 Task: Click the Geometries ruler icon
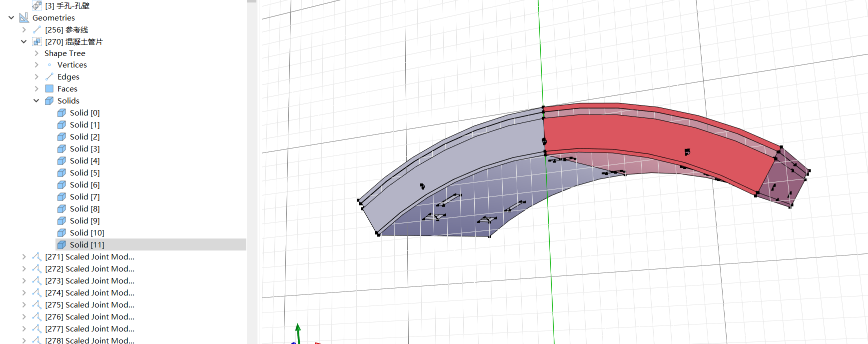24,17
